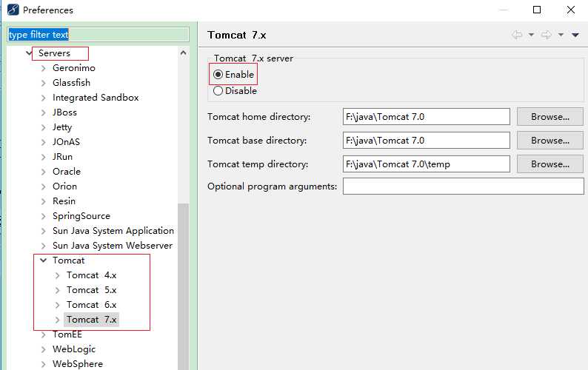
Task: Click the Tomcat base directory field
Action: pyautogui.click(x=427, y=140)
